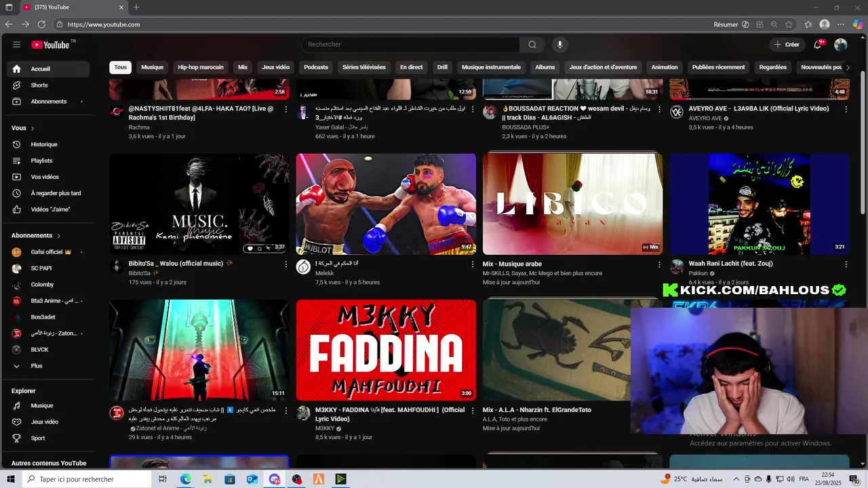Open Colomby channel subscription
This screenshot has width=868, height=488.
(x=48, y=285)
